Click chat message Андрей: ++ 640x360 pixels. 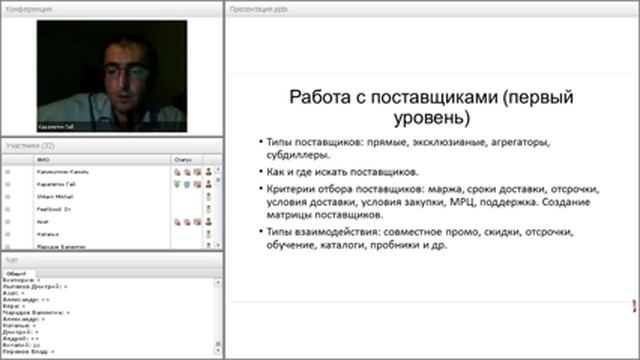pyautogui.click(x=20, y=338)
